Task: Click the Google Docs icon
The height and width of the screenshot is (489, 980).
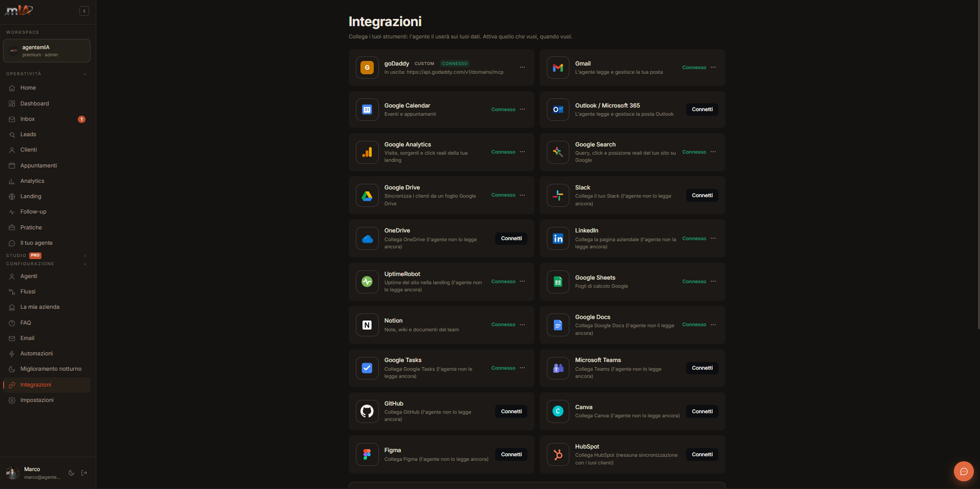Action: tap(558, 325)
